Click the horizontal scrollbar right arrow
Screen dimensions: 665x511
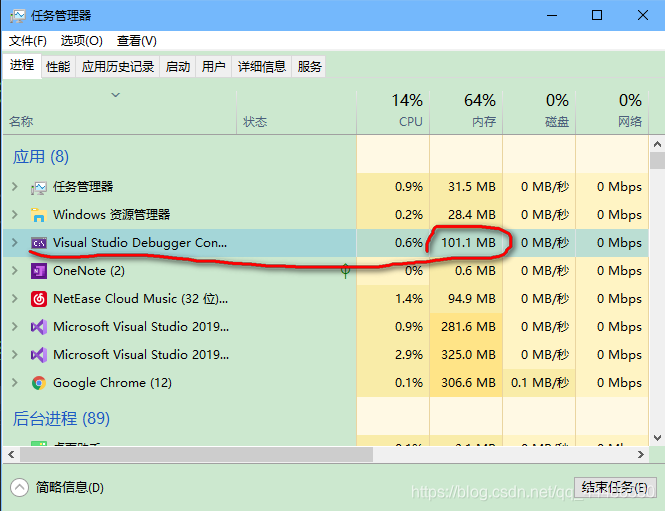(641, 455)
